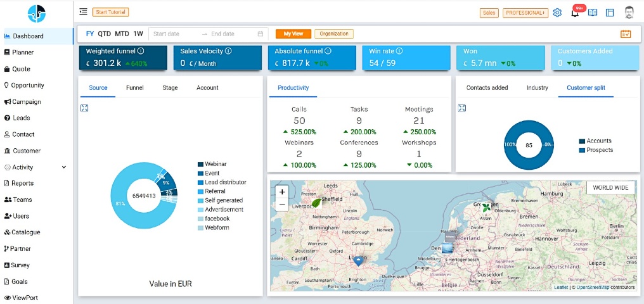Image resolution: width=644 pixels, height=304 pixels.
Task: Toggle the Webinar legend swatch
Action: [x=200, y=164]
